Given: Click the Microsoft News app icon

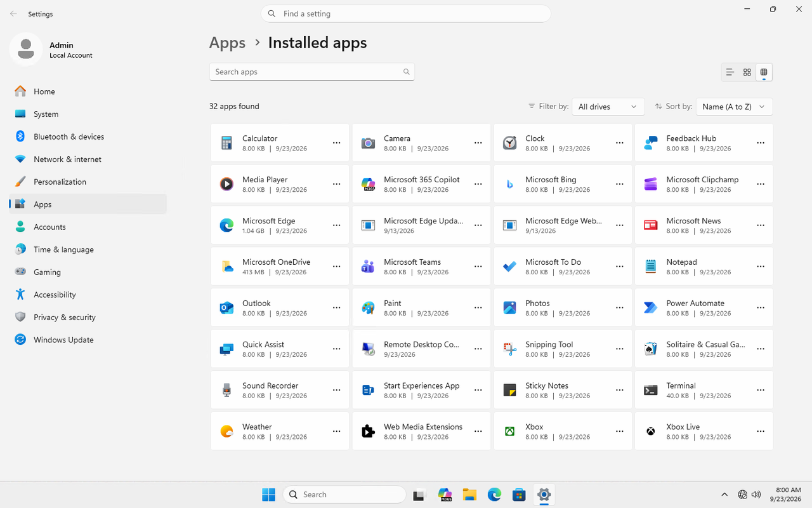Looking at the screenshot, I should click(x=650, y=225).
